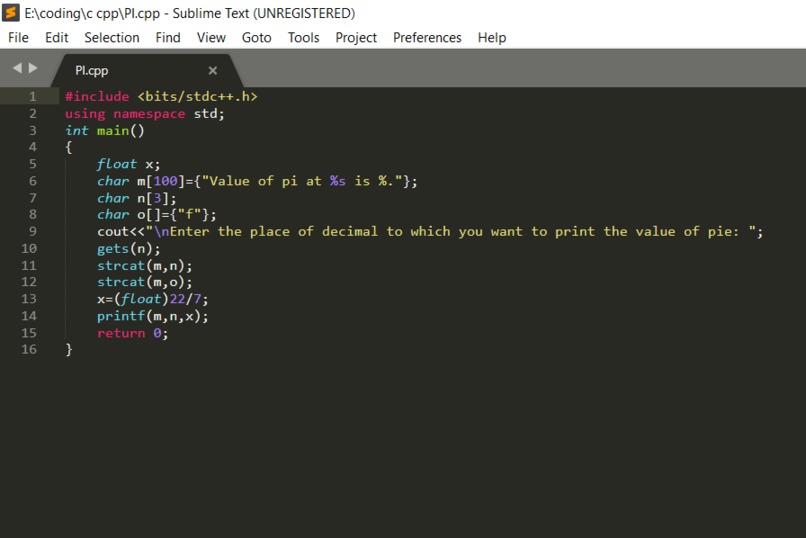
Task: Click line number 9 in gutter
Action: (x=32, y=231)
